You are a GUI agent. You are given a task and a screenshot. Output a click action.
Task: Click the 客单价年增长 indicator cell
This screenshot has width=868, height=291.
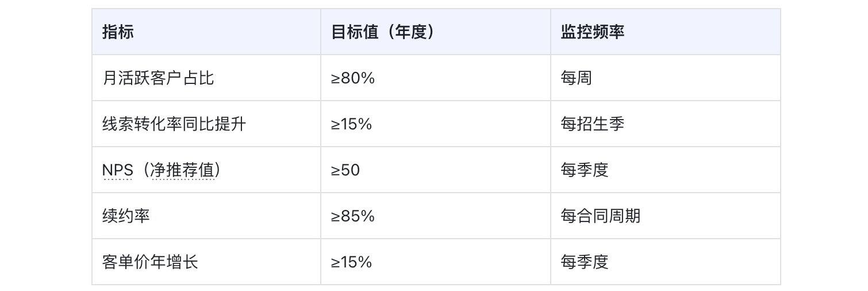[150, 262]
